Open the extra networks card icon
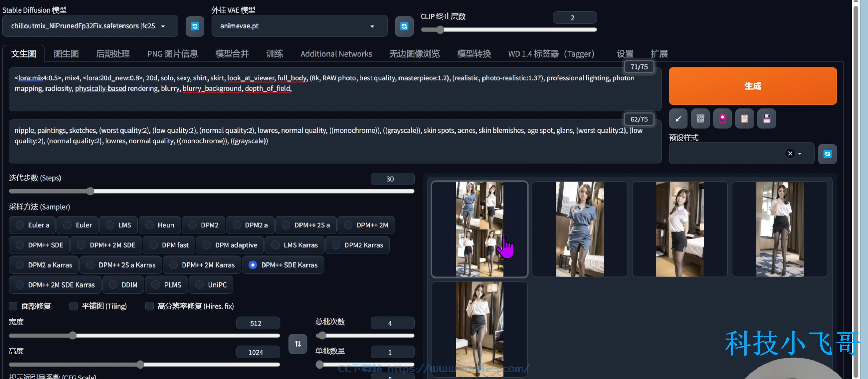This screenshot has height=379, width=868. [722, 119]
